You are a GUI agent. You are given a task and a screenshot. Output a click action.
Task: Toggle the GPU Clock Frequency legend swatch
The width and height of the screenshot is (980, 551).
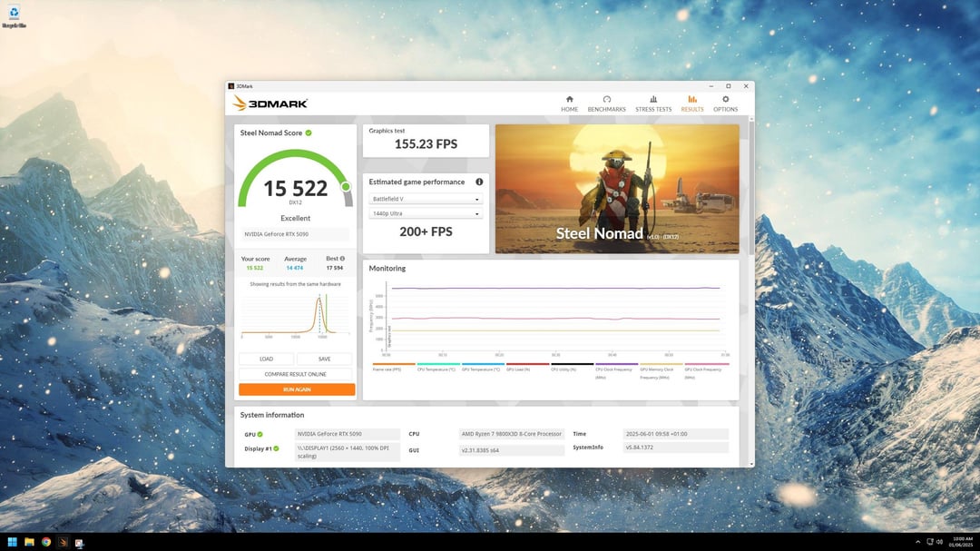tap(706, 364)
